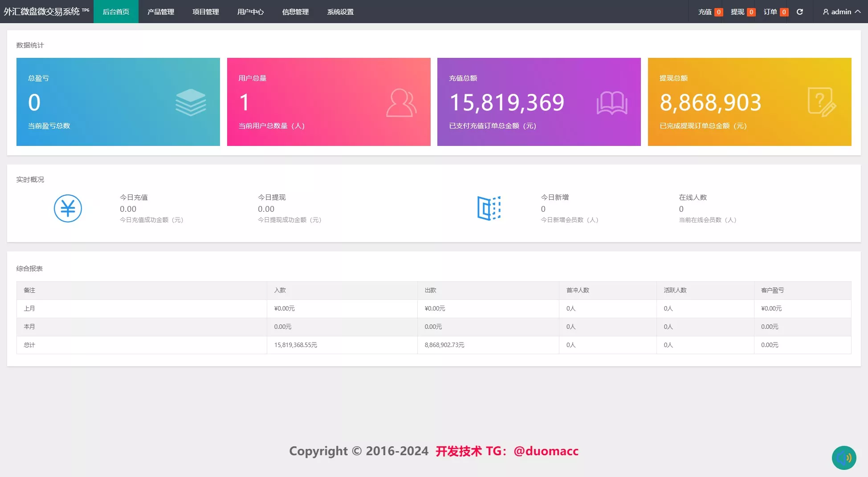Expand the admin user dropdown

point(841,12)
